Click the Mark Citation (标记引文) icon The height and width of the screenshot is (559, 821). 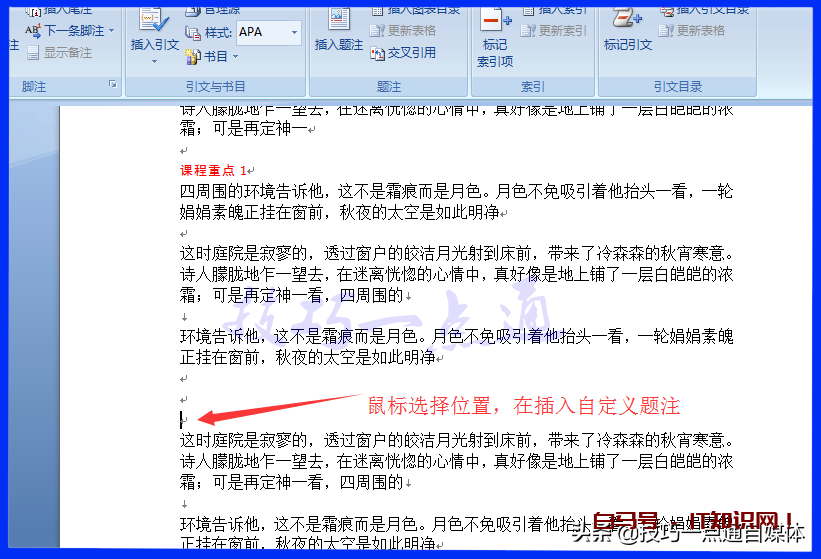point(627,22)
